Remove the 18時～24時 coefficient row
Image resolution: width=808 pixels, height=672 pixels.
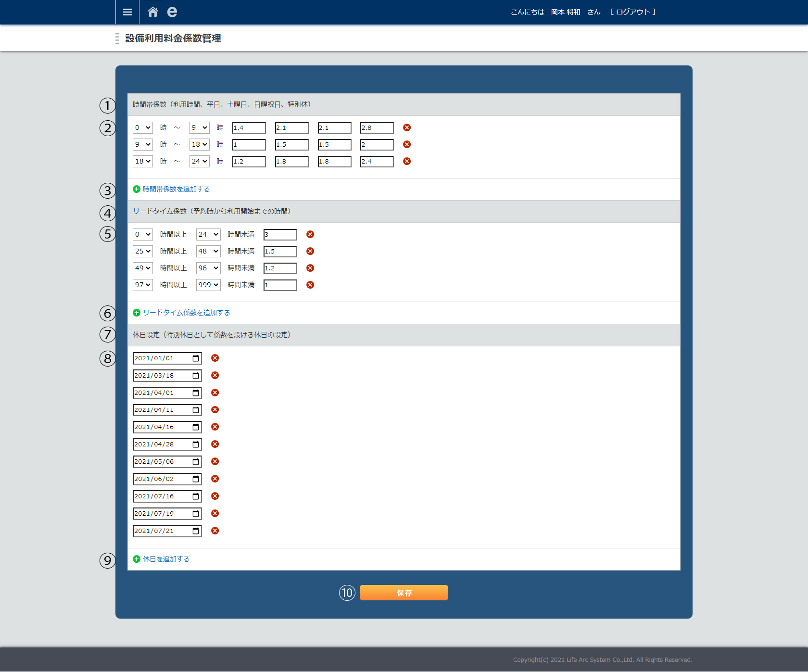point(407,161)
